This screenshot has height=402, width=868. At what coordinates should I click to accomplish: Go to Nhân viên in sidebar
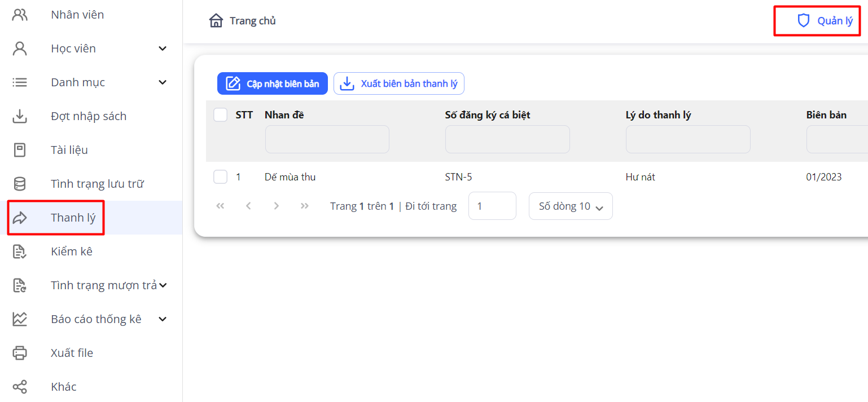point(77,15)
